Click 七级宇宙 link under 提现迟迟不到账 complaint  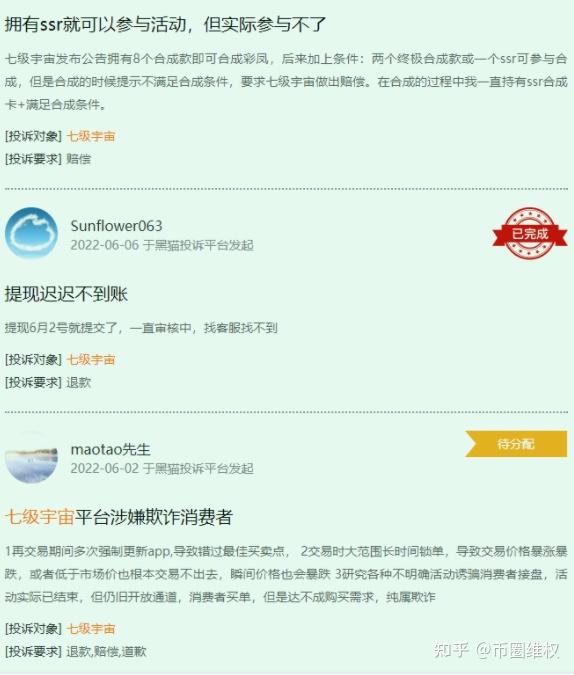pyautogui.click(x=91, y=359)
